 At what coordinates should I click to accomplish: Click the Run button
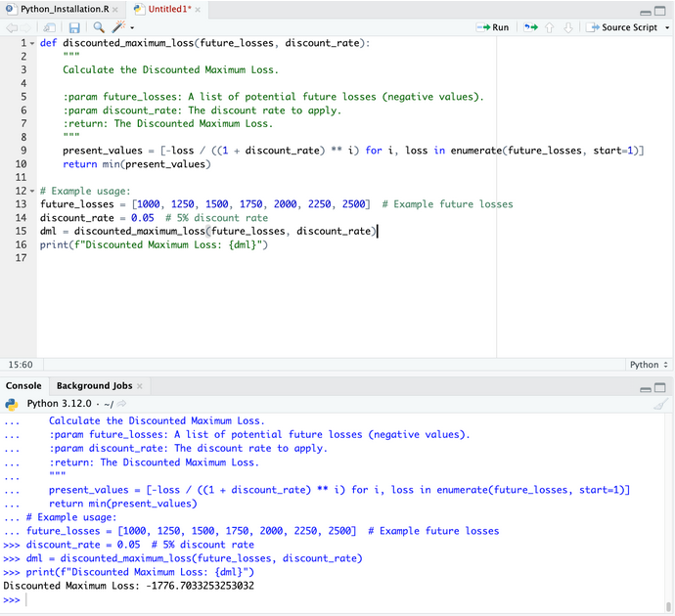(493, 27)
